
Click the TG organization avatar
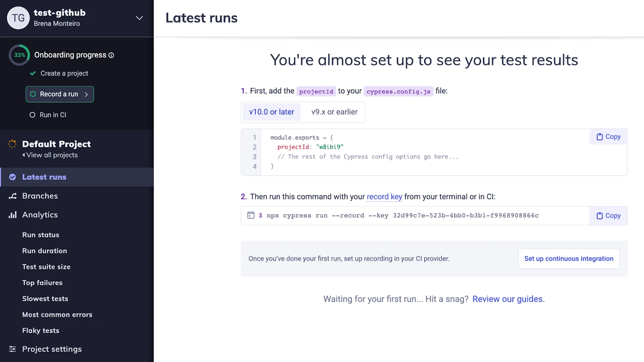(19, 18)
